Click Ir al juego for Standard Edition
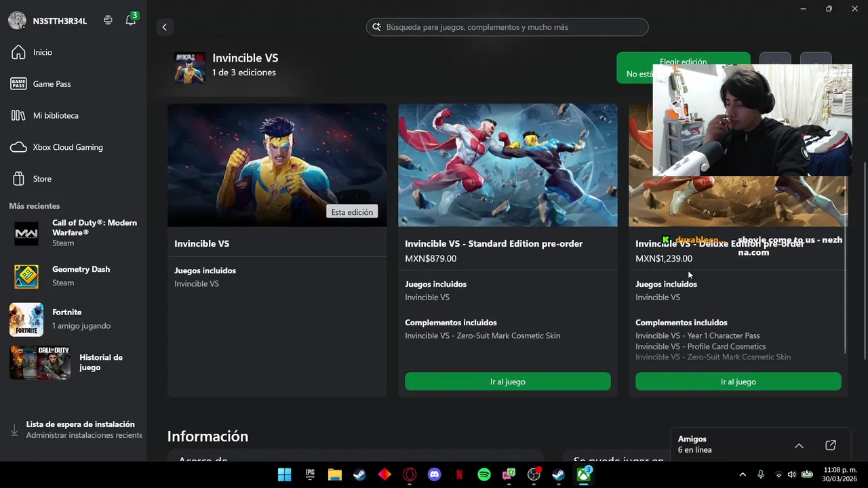Viewport: 868px width, 488px height. tap(508, 382)
